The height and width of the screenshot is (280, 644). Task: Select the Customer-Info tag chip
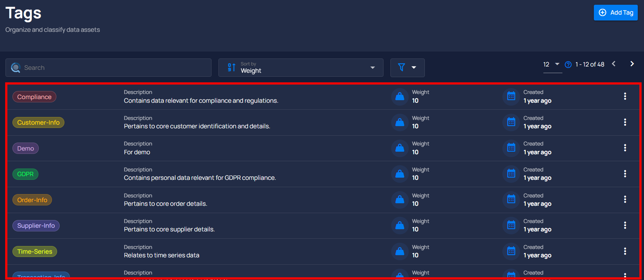point(38,122)
